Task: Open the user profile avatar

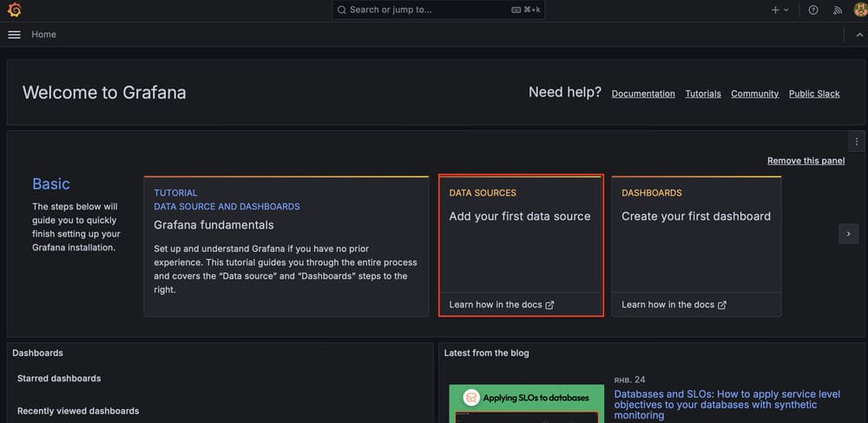Action: click(x=861, y=10)
